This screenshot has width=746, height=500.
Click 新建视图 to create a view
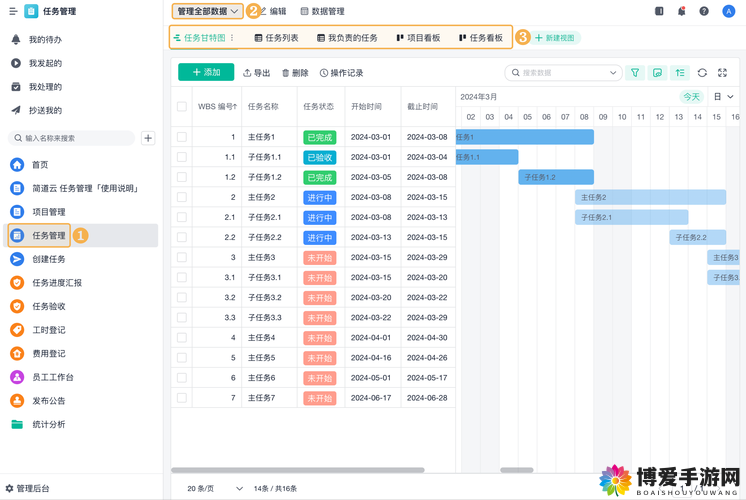(555, 38)
